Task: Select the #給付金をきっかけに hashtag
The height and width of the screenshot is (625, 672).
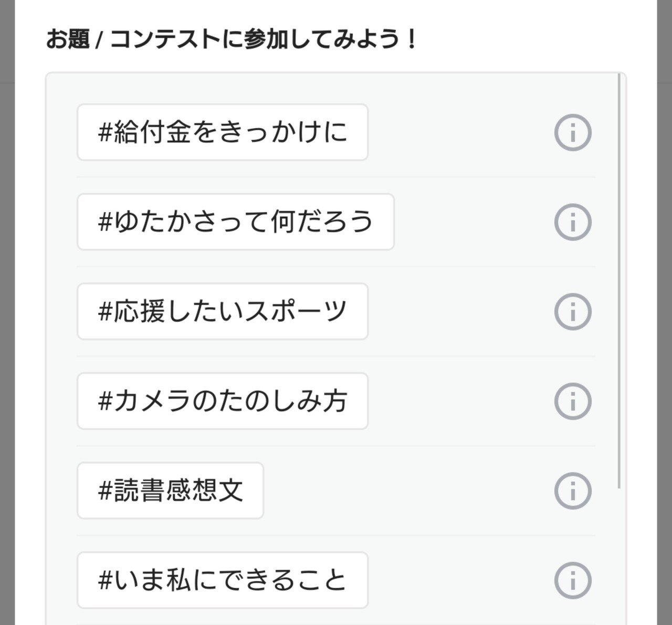Action: (223, 132)
